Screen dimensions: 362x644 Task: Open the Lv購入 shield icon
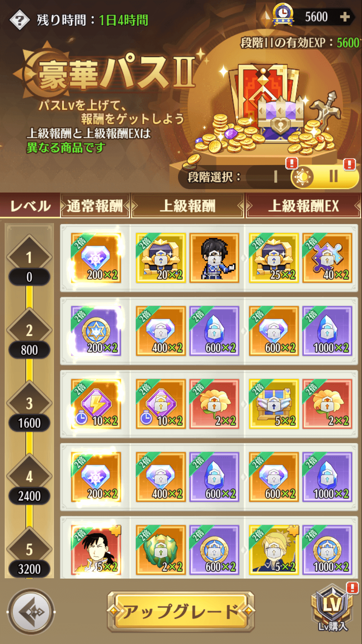click(x=333, y=607)
